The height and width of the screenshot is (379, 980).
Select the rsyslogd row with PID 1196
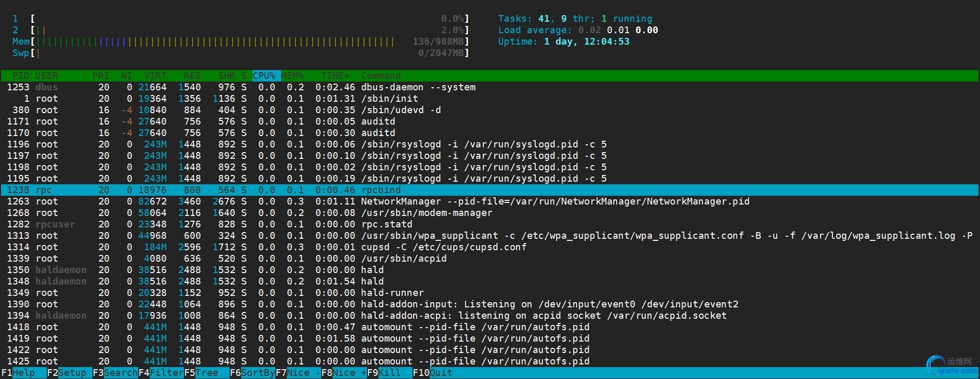(490, 144)
